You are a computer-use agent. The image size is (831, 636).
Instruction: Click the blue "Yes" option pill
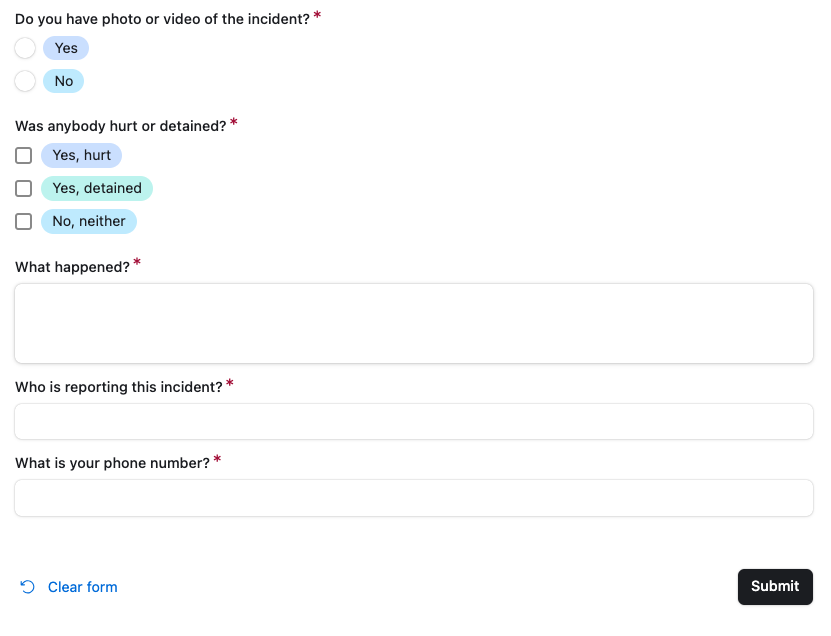point(66,48)
